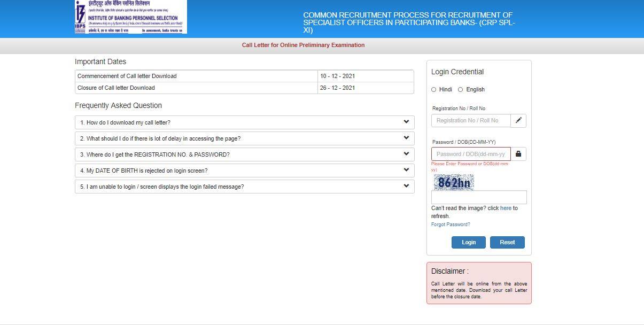Click here to refresh the captcha
The image size is (644, 325).
(x=506, y=208)
